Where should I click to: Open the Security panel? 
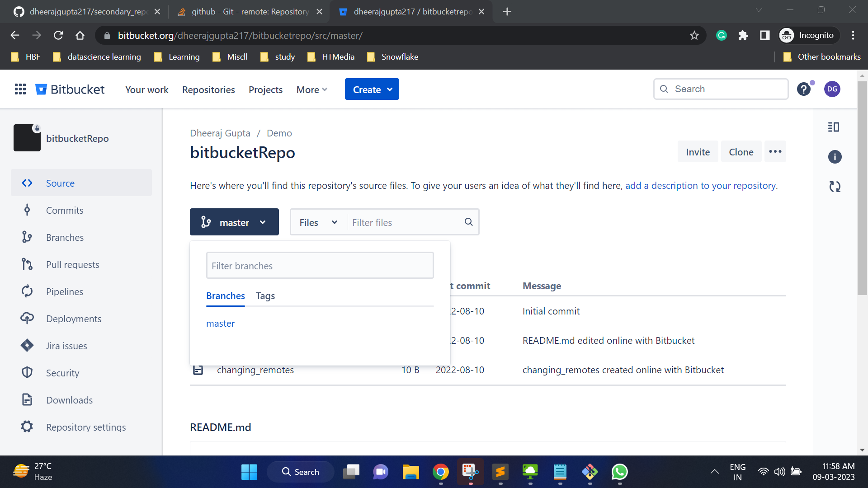(62, 373)
